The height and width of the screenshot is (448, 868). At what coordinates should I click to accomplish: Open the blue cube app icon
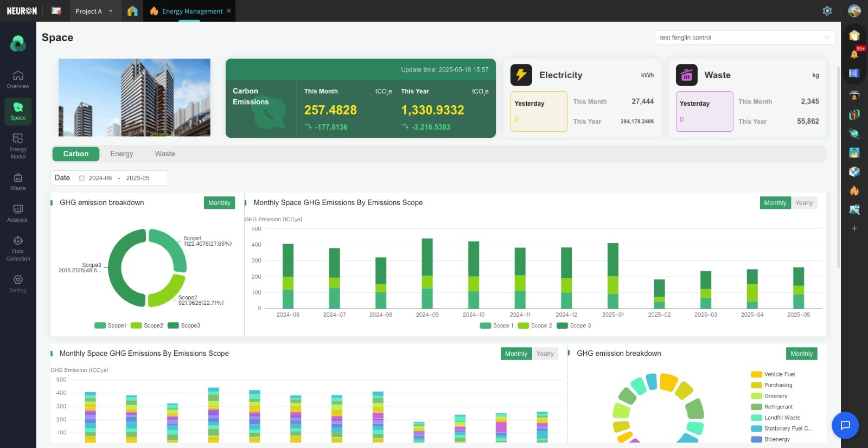[854, 171]
